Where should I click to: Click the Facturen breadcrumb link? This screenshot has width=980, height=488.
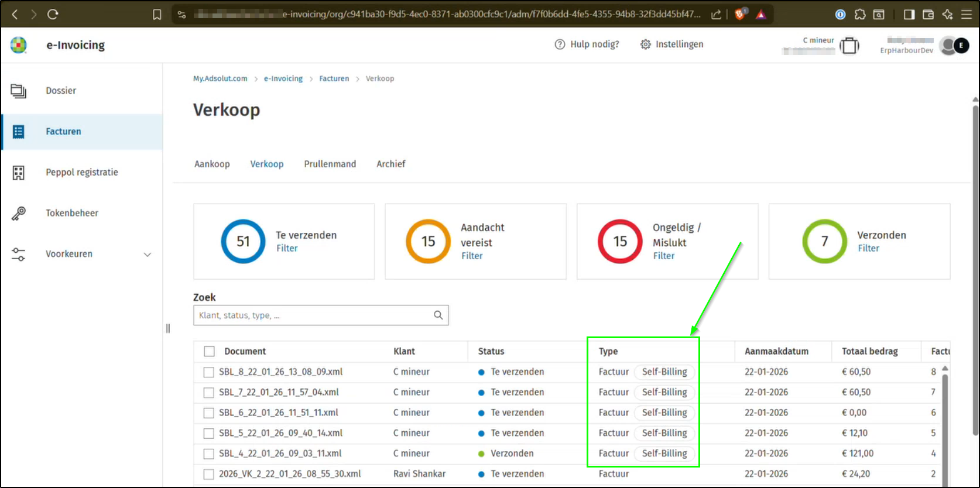[x=334, y=78]
